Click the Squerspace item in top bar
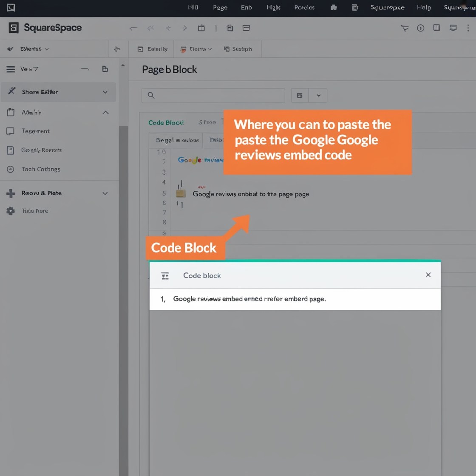Screen dimensions: 476x476 pos(387,8)
